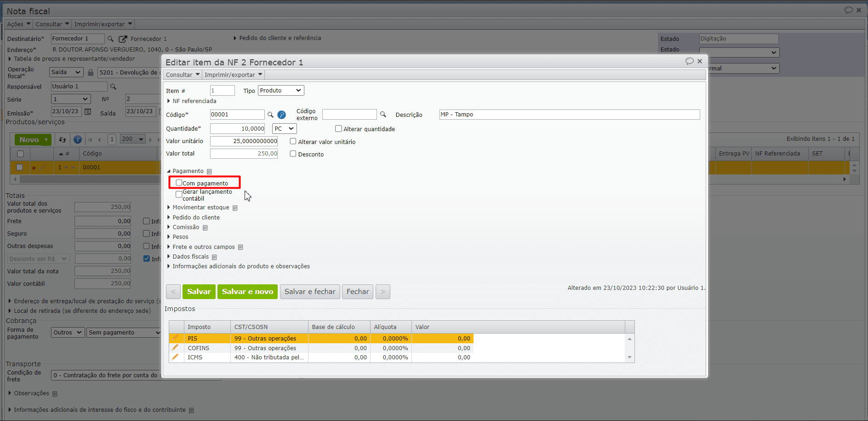Toggle the checkbox beside the Seguro total

(x=146, y=234)
